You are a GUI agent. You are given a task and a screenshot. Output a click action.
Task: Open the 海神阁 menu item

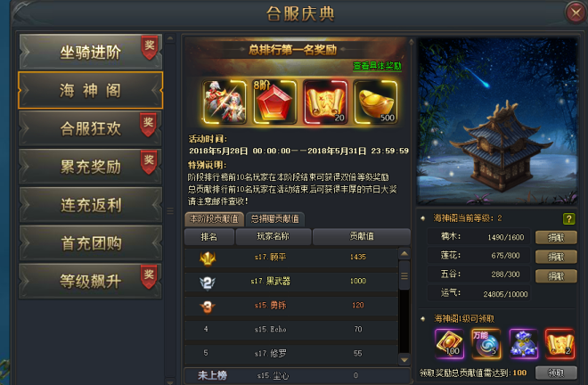pyautogui.click(x=90, y=90)
